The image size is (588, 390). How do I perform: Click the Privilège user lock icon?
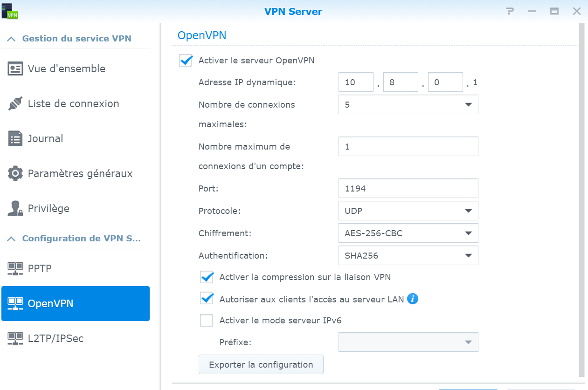pyautogui.click(x=15, y=208)
